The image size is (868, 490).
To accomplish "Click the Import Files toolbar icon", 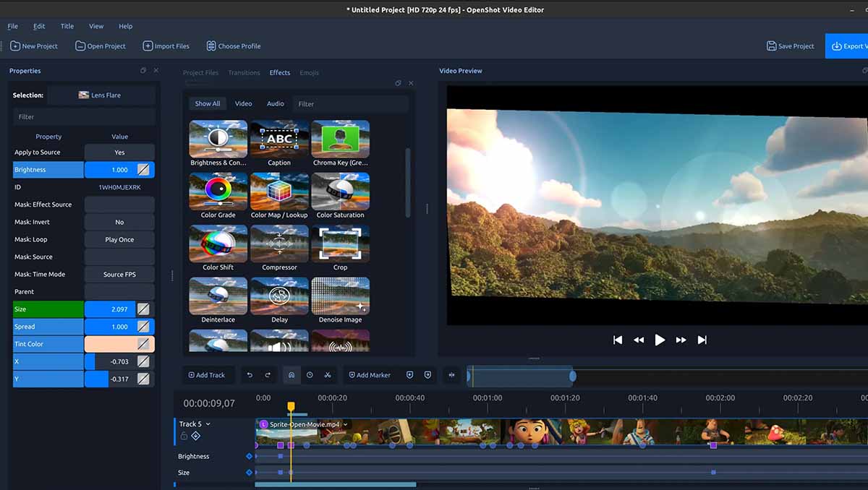I will tap(148, 46).
